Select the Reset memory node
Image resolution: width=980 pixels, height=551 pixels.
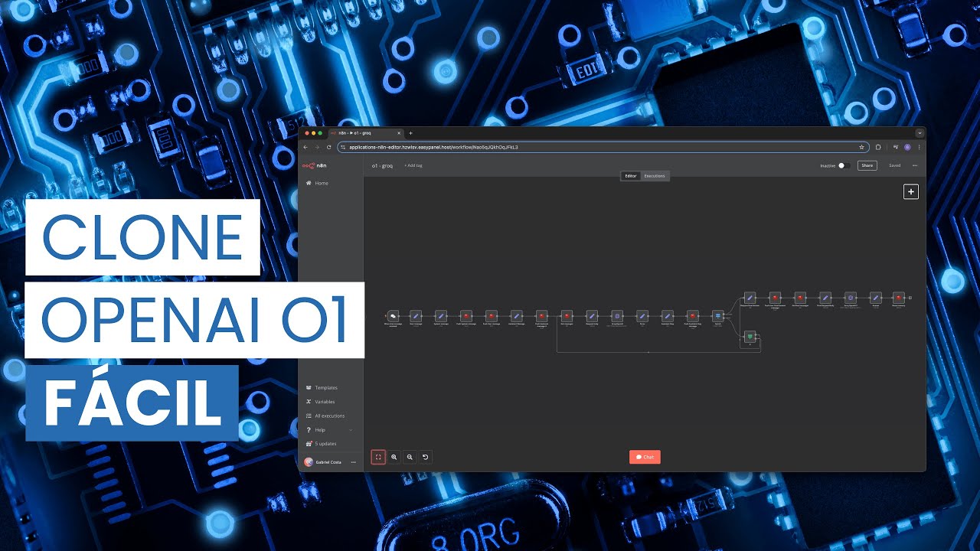(x=899, y=297)
